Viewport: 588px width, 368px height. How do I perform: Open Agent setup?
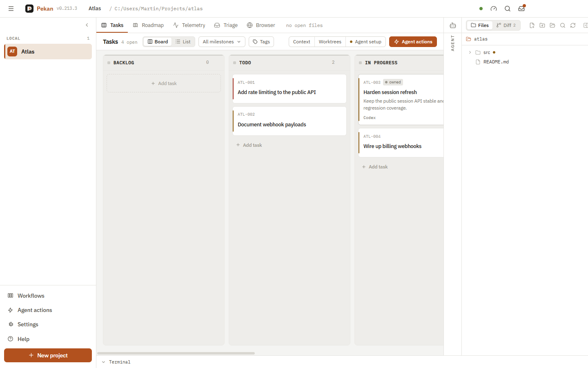coord(365,42)
